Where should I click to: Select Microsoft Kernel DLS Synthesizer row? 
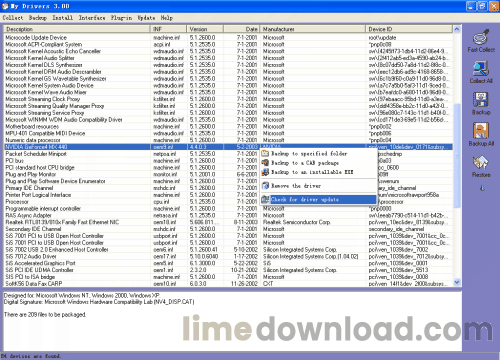pos(228,65)
